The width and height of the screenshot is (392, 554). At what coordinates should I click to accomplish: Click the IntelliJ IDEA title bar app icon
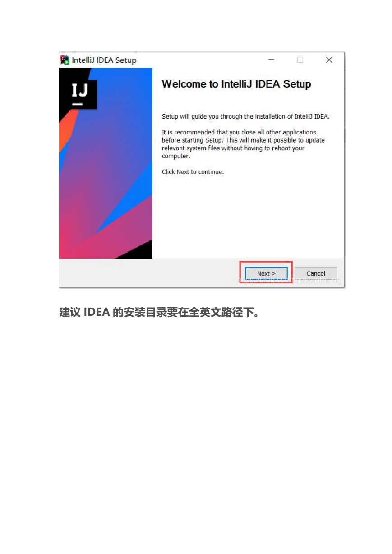click(65, 60)
